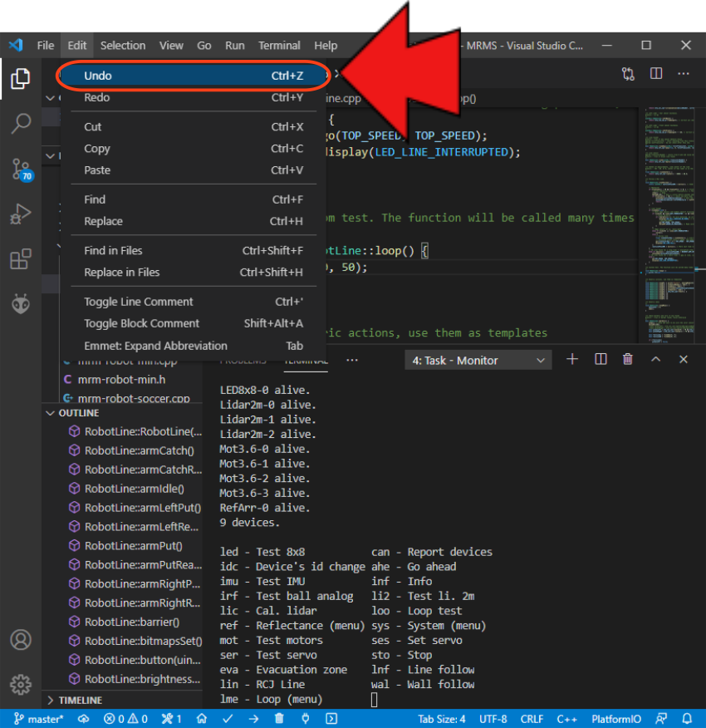Toggle Line Comment in Edit menu
This screenshot has height=728, width=706.
click(139, 302)
